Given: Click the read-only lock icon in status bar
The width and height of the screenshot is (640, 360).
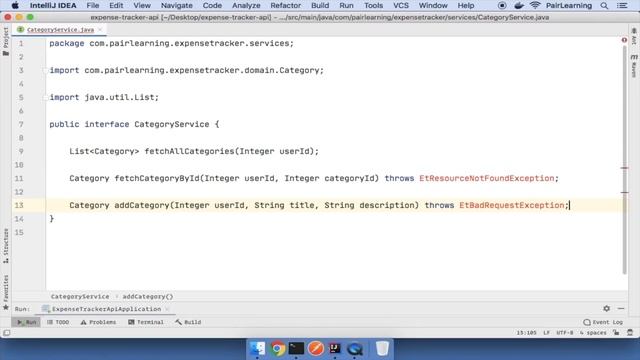Looking at the screenshot, I should pos(616,333).
